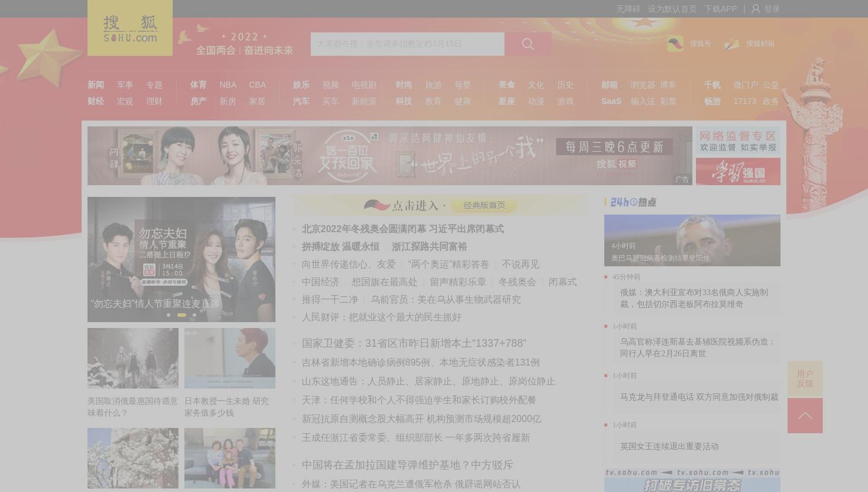Open the 日本教授 thumbnail image
Screen dimensions: 868x492
coord(230,358)
